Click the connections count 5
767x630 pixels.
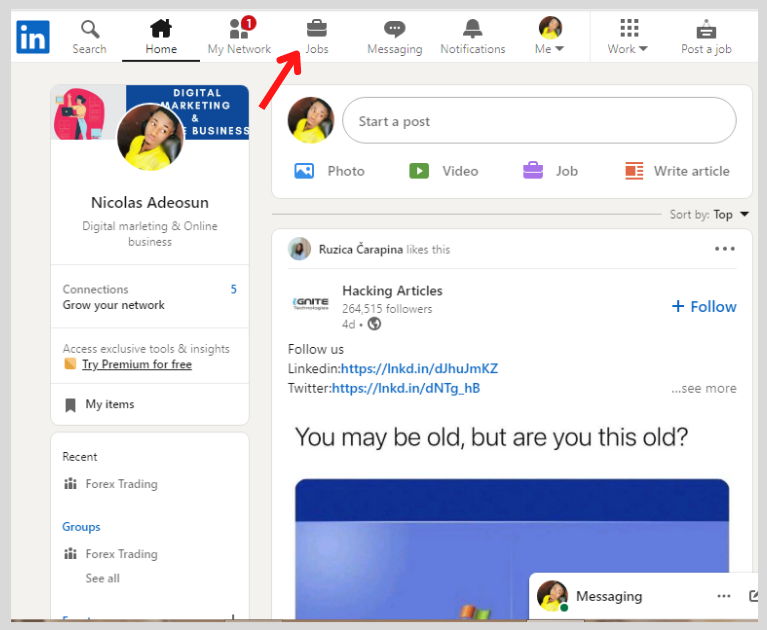234,290
